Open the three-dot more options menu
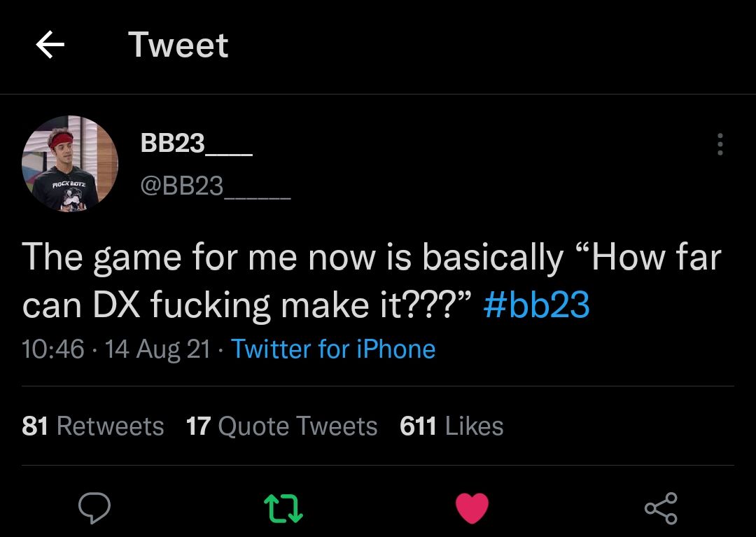Image resolution: width=756 pixels, height=537 pixels. 720,145
